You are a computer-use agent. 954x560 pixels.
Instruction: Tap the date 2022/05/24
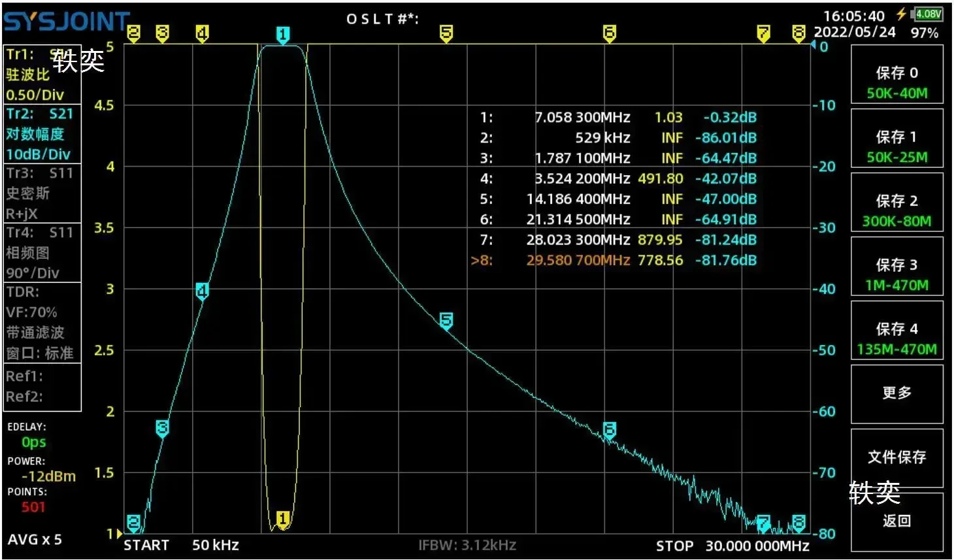point(855,32)
